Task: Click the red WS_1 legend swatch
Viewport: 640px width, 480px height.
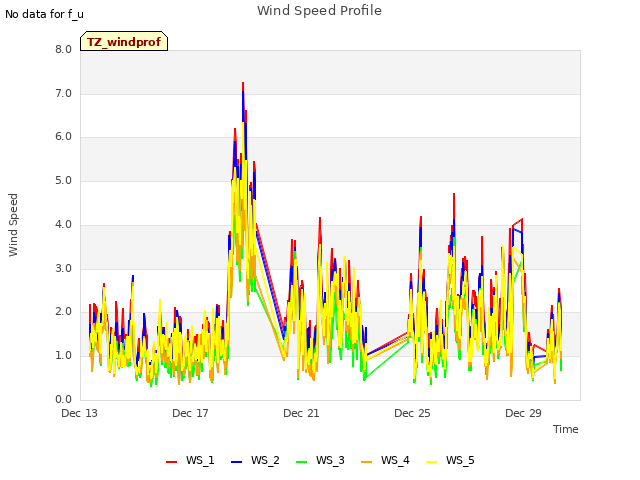Action: (x=171, y=462)
